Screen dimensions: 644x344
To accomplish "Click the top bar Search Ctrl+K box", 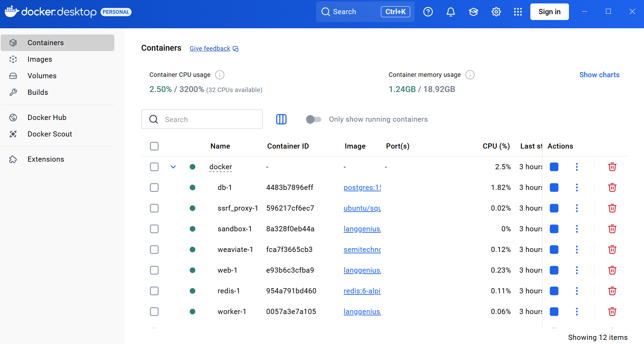I will pos(365,12).
